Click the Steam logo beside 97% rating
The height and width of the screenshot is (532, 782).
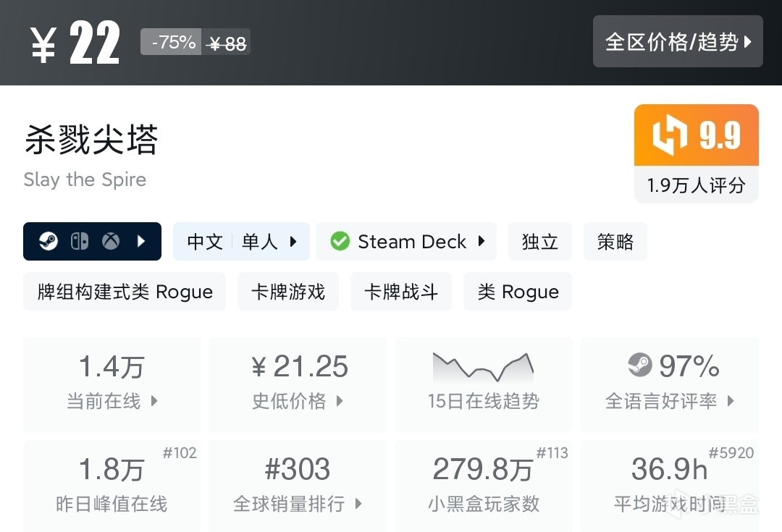(640, 366)
